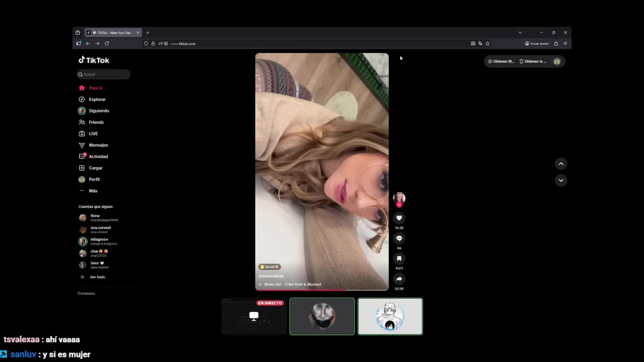This screenshot has width=644, height=362.
Task: Bookmark page with star icon
Action: [x=488, y=44]
